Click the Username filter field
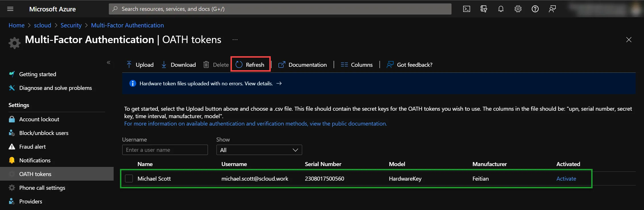 click(x=165, y=150)
